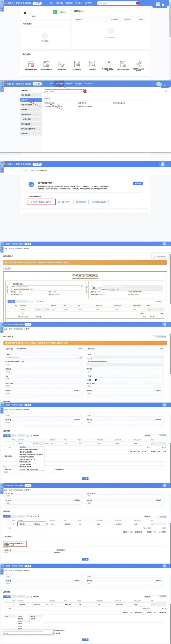Click the red-boxed 切换至票样视图 button
171x644 pixels.
click(x=161, y=256)
